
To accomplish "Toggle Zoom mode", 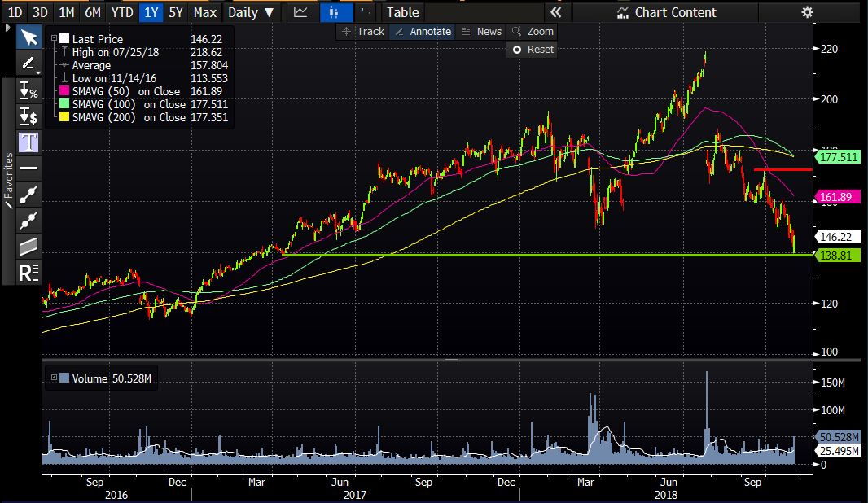I will tap(533, 32).
